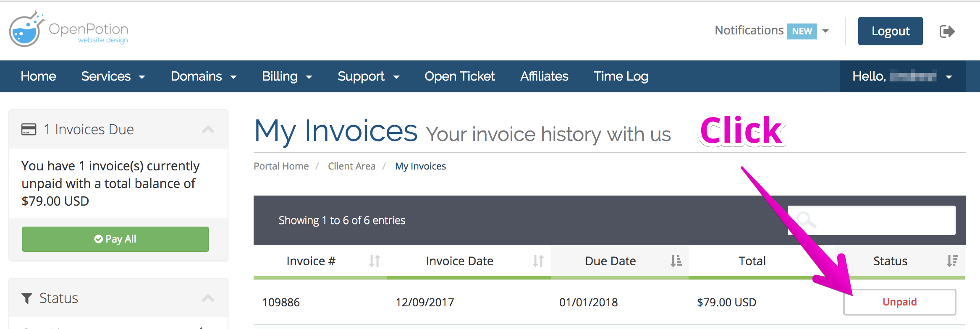
Task: Follow the Portal Home breadcrumb link
Action: coord(281,166)
